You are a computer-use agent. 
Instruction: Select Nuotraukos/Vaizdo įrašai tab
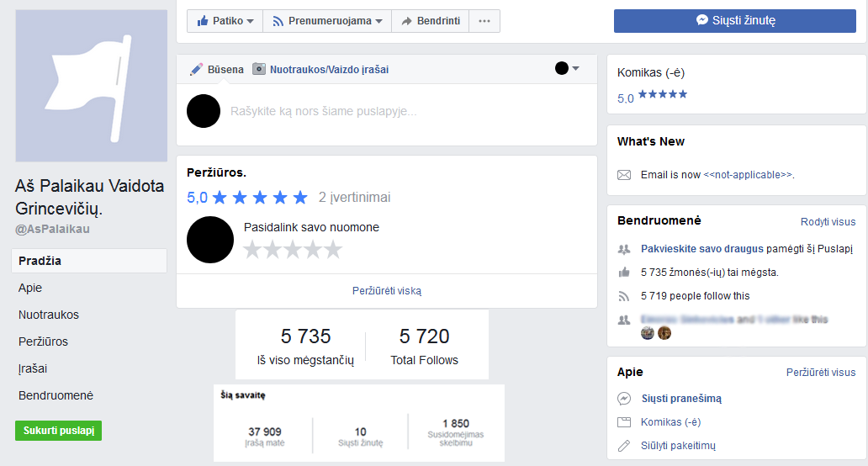[x=320, y=69]
